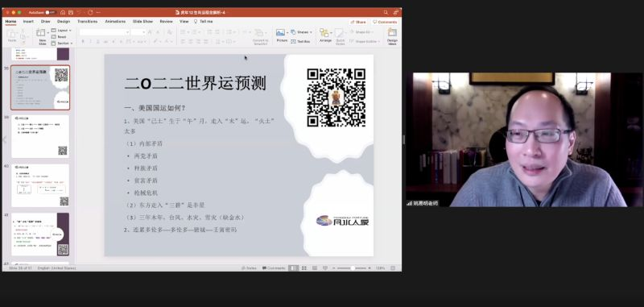The width and height of the screenshot is (644, 307).
Task: Click the slide title 二O二二世界运预测
Action: click(x=195, y=84)
